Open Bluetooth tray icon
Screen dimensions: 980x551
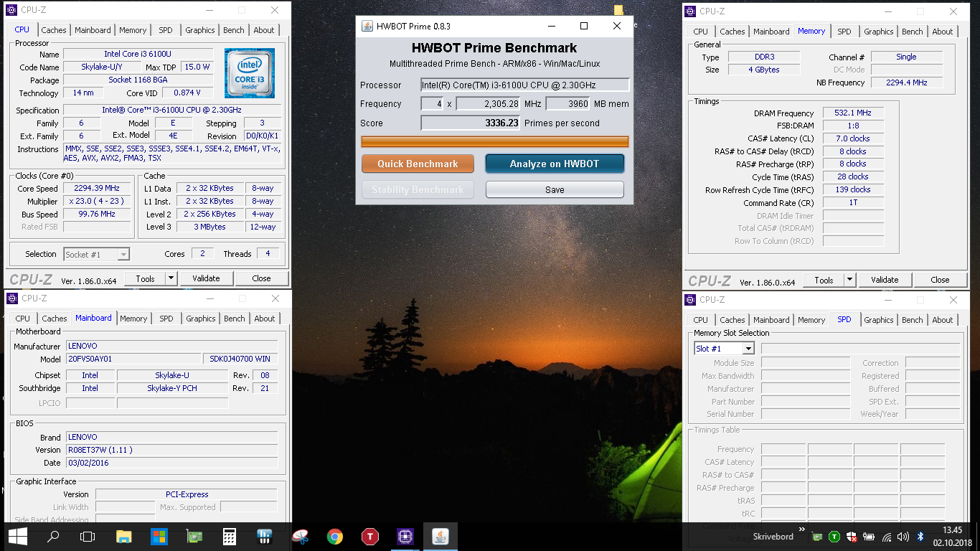[x=921, y=537]
